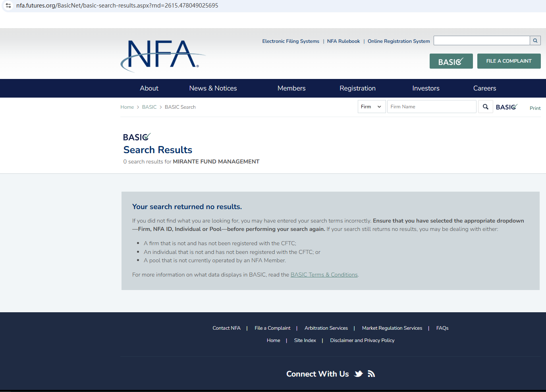This screenshot has height=392, width=546.
Task: Open the Disclaimer and Privacy Policy link
Action: (362, 340)
